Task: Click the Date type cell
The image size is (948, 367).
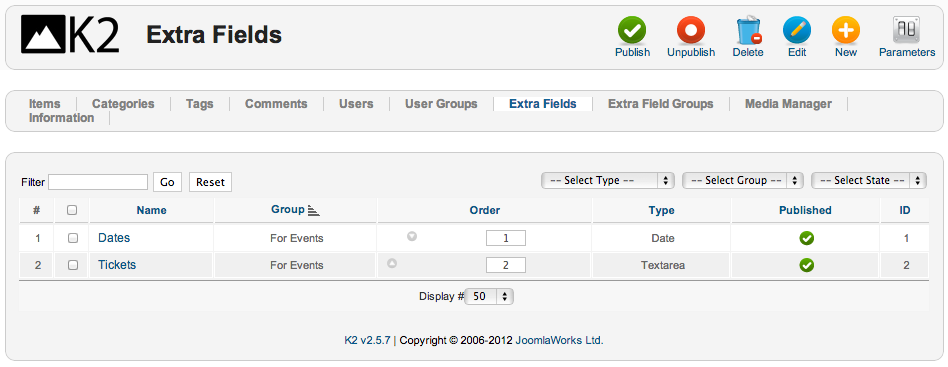Action: click(x=663, y=238)
